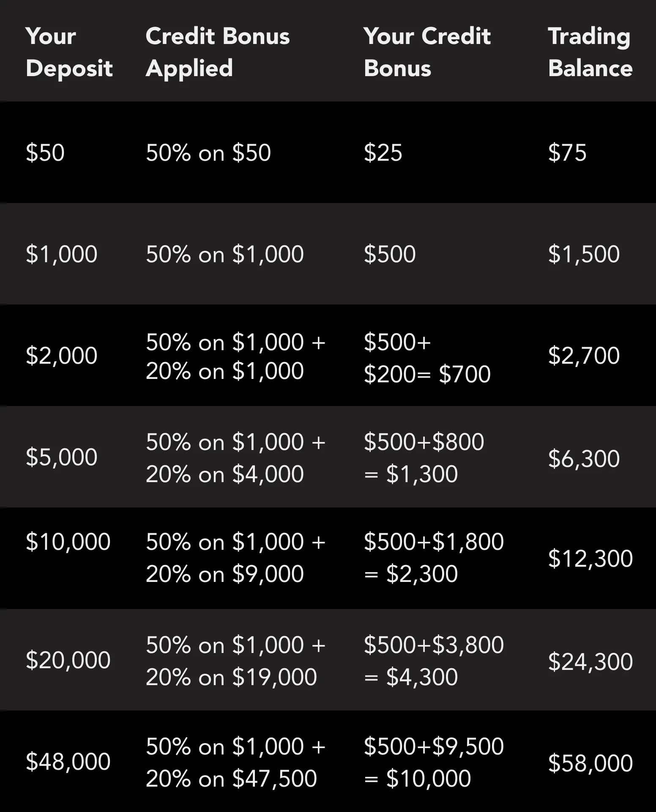Select the $50 deposit cell
656x812 pixels.
tap(45, 153)
